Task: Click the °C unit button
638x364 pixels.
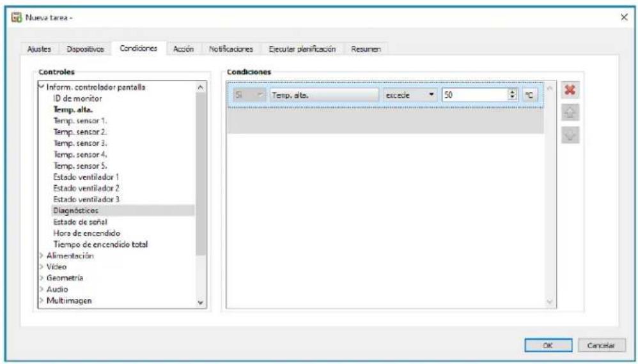Action: pyautogui.click(x=530, y=95)
